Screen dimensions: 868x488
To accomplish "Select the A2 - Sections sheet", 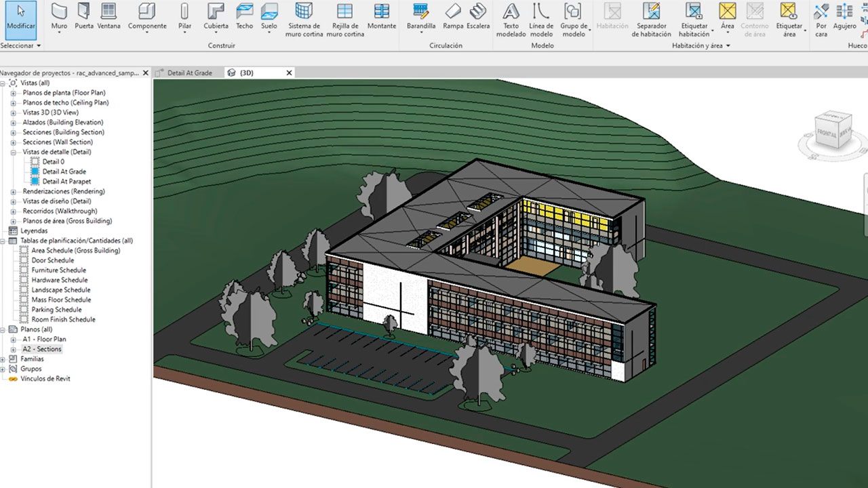I will [x=41, y=349].
